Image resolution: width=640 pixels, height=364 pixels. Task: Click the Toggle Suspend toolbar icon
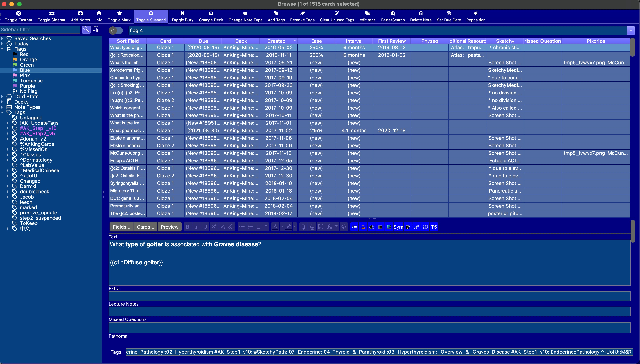tap(151, 14)
